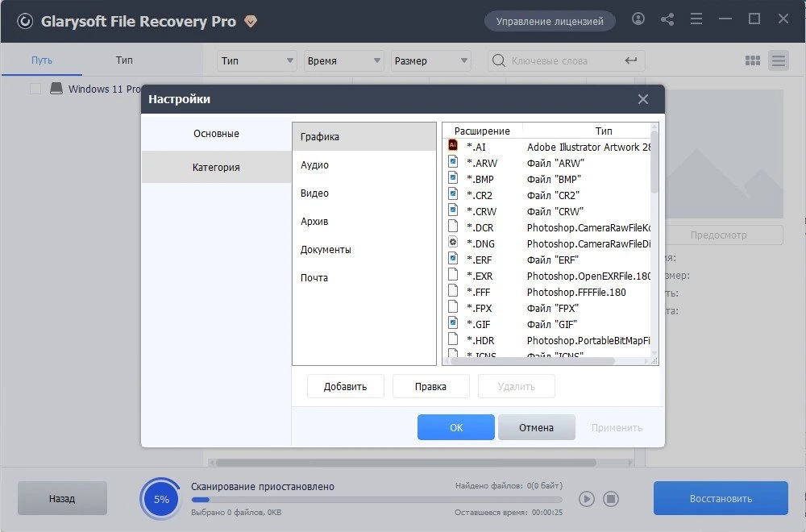Open the hamburger menu icon
The width and height of the screenshot is (806, 532).
696,19
